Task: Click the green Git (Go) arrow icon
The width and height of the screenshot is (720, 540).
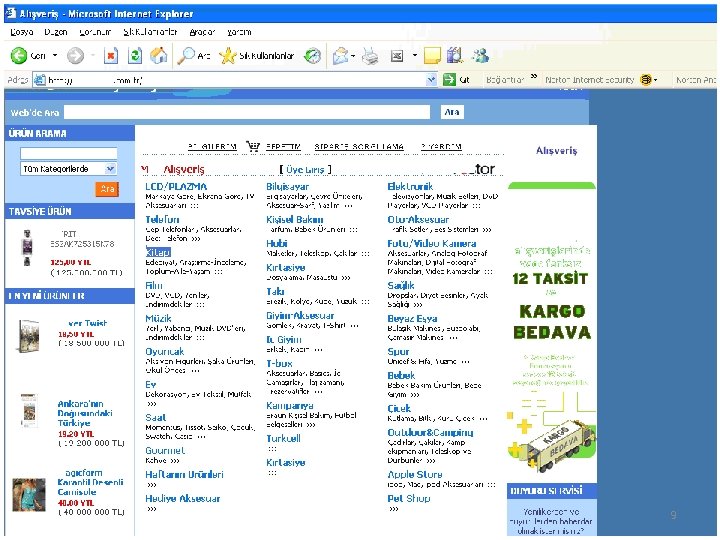Action: 449,80
